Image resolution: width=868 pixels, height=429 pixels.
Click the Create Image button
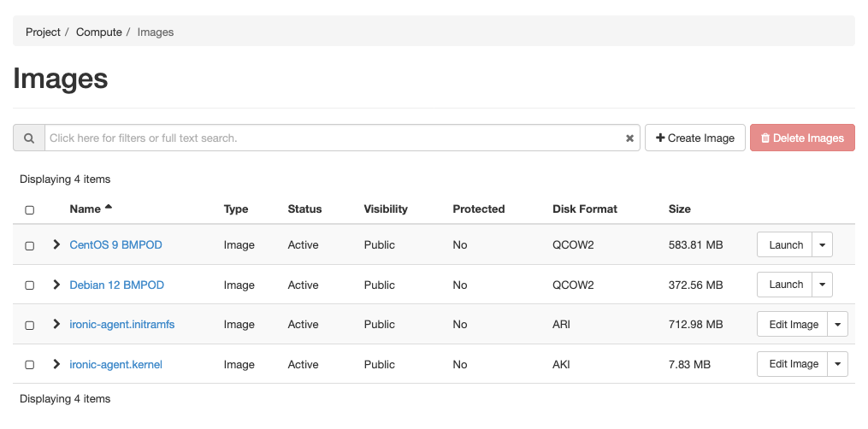coord(694,138)
